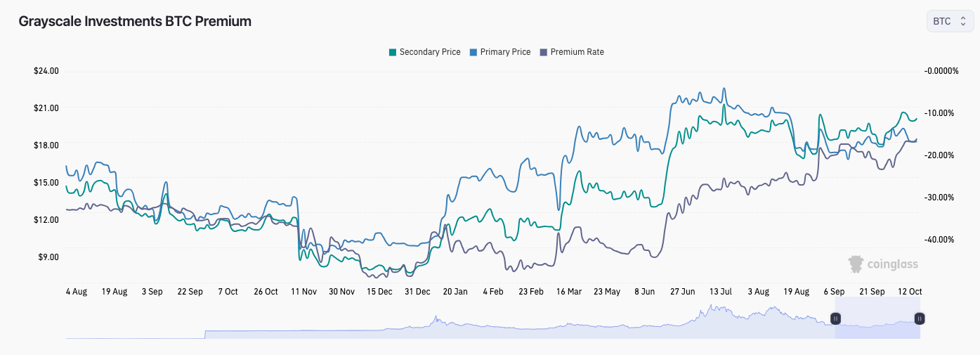
Task: Click the teal Secondary Price legend swatch
Action: 393,52
